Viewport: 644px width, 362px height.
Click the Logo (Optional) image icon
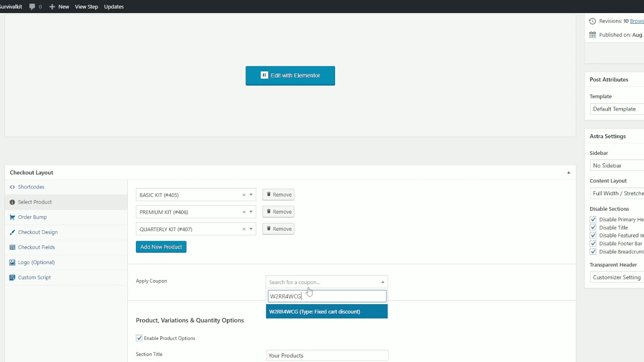click(x=13, y=262)
